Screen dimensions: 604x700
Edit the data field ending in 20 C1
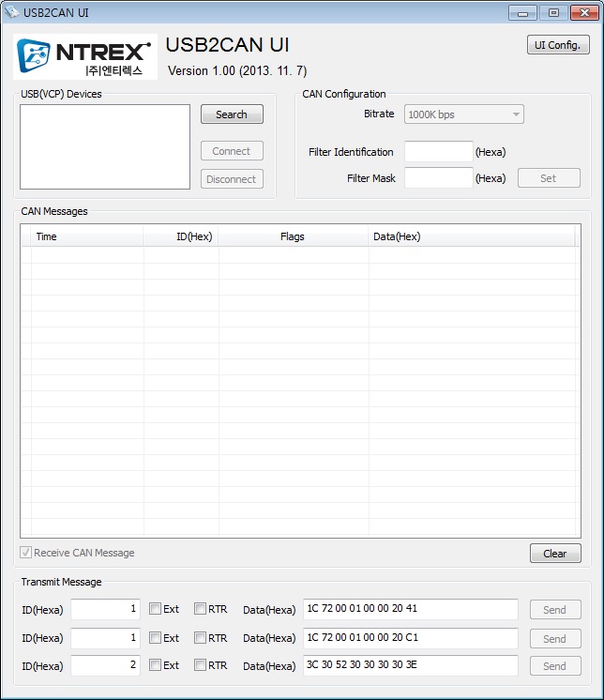click(410, 638)
